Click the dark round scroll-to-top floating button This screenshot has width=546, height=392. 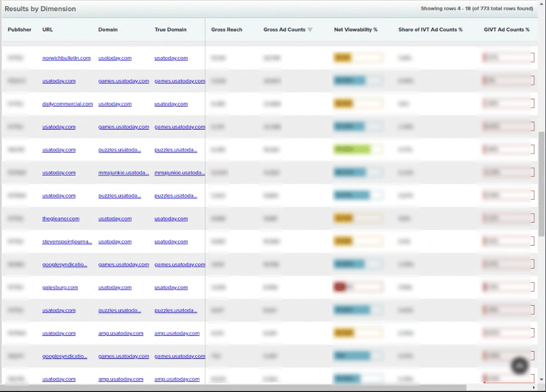coord(520,366)
